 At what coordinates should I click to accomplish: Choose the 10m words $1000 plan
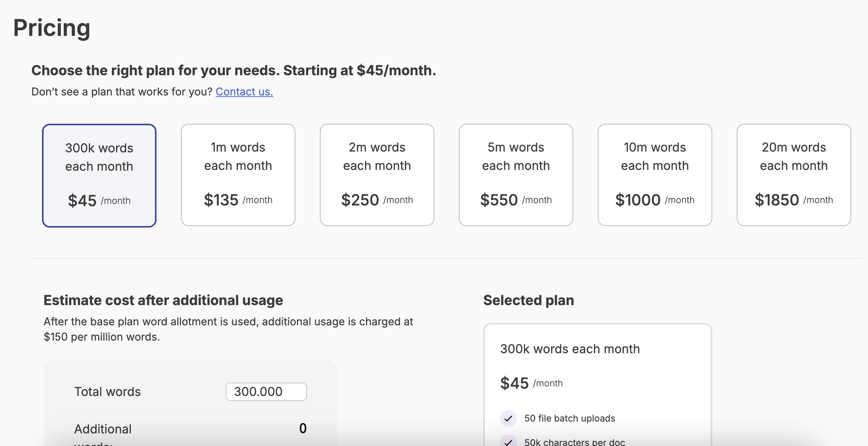655,175
